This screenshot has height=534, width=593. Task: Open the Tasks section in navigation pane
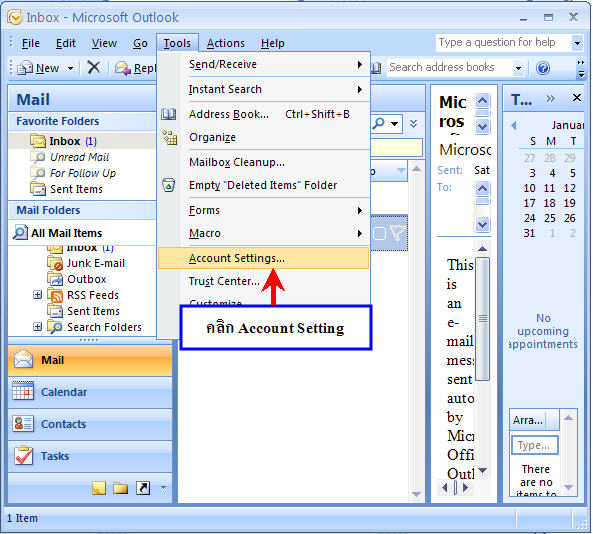tap(90, 456)
